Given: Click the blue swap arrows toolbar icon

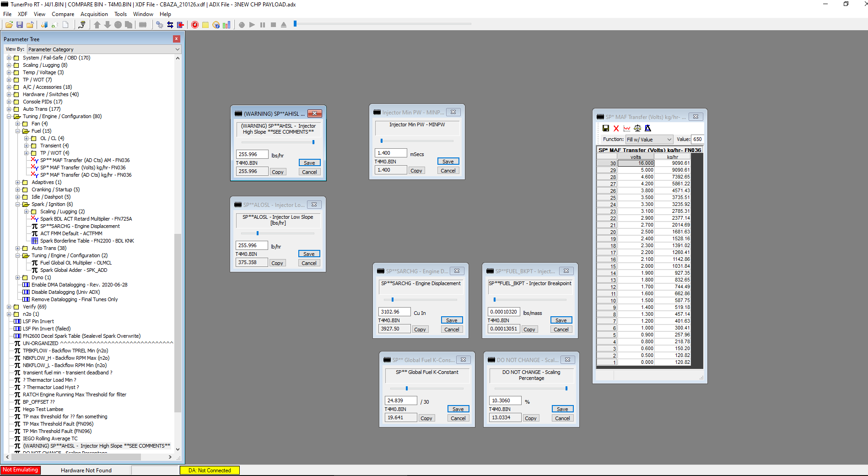Looking at the screenshot, I should [x=170, y=25].
